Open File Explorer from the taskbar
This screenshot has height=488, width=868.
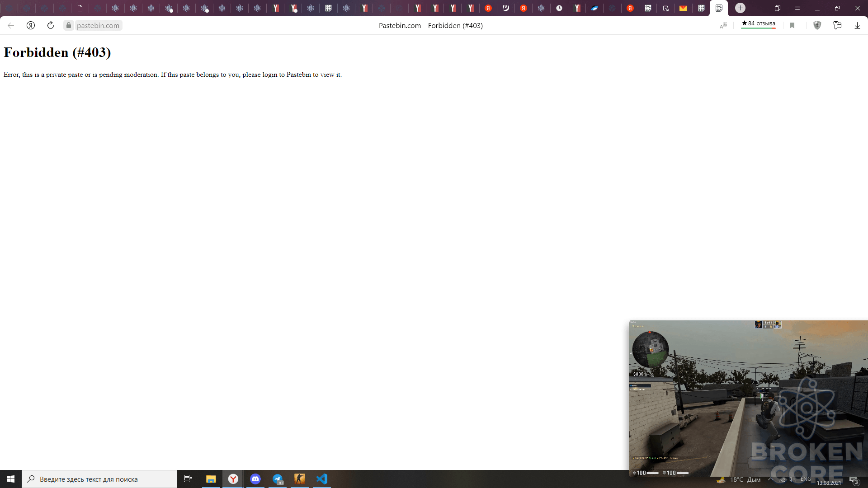pyautogui.click(x=211, y=479)
